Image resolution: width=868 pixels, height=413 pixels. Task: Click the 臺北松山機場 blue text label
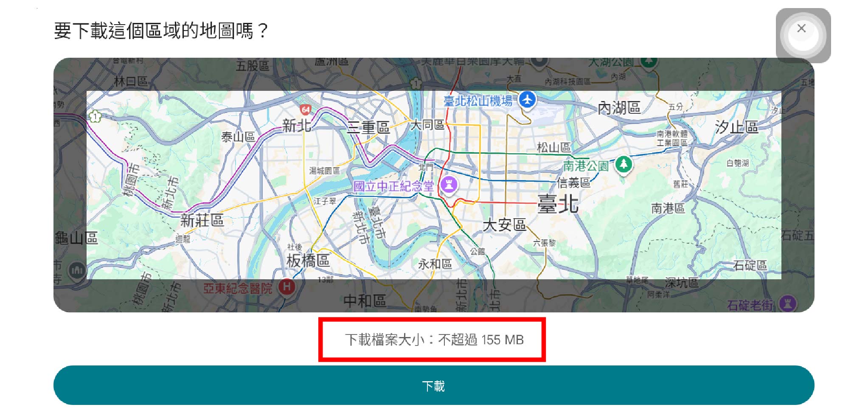click(x=478, y=101)
